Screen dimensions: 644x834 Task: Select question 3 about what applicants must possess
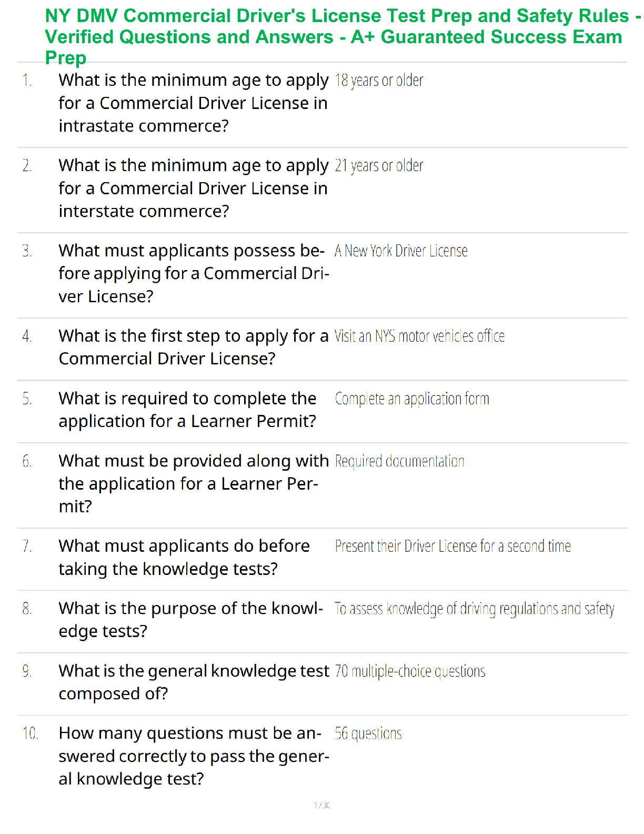pos(194,274)
